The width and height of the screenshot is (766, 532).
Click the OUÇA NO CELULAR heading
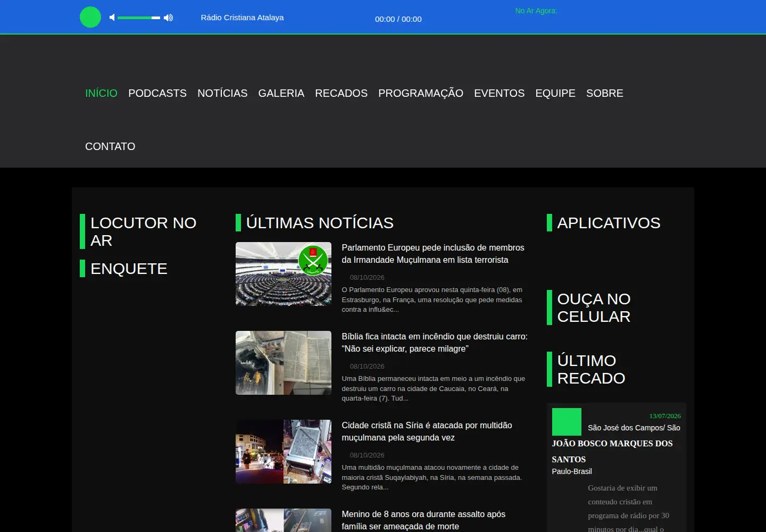(x=594, y=307)
